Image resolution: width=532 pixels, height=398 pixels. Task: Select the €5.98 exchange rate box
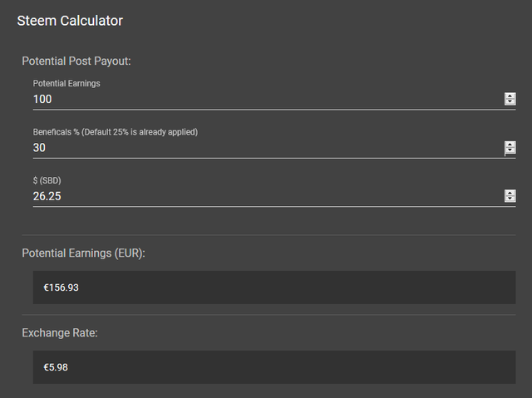(x=274, y=367)
